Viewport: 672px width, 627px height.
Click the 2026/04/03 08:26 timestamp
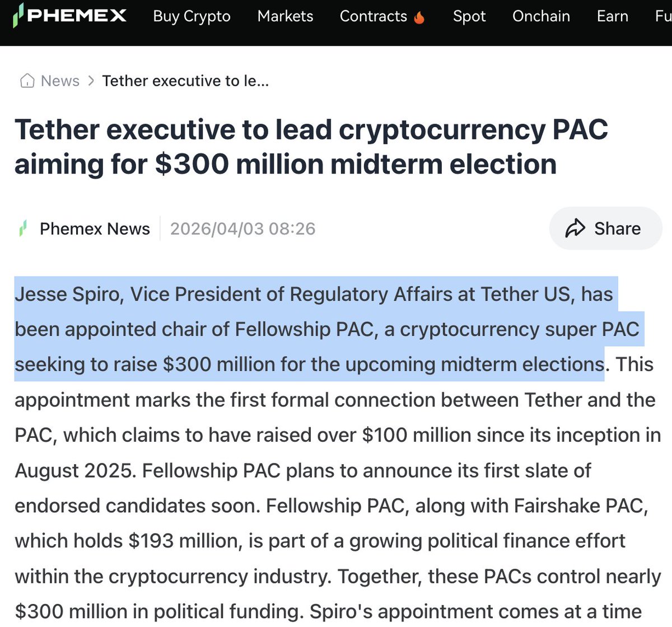coord(242,228)
